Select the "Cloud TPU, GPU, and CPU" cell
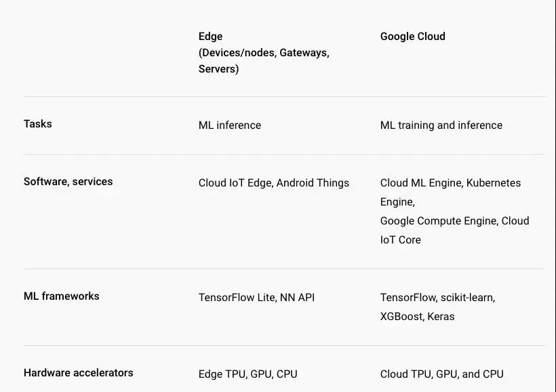Viewport: 556px width, 392px height. [x=441, y=374]
